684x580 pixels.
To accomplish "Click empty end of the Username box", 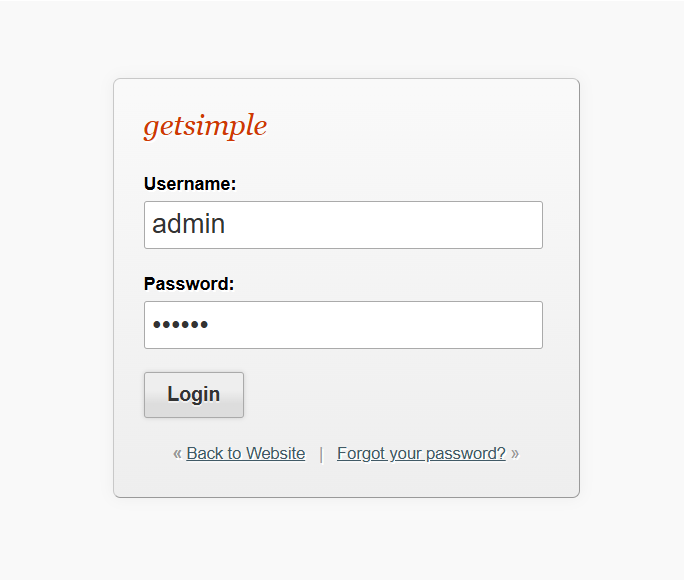I will point(480,225).
